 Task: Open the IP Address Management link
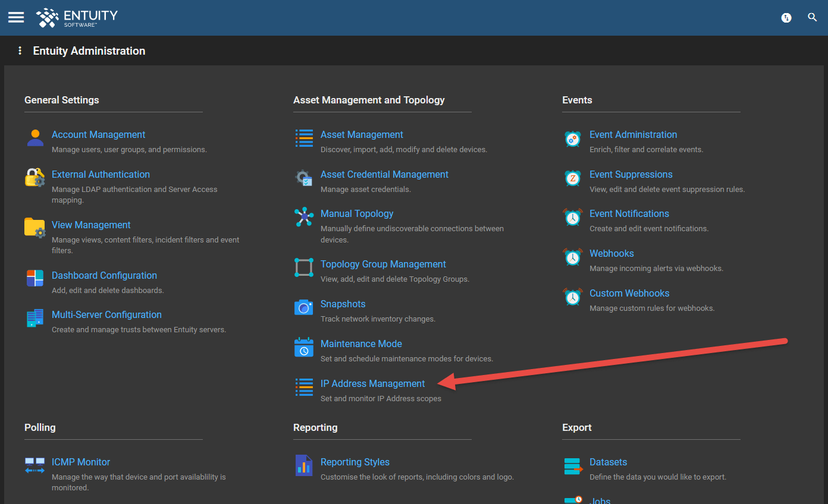click(372, 384)
